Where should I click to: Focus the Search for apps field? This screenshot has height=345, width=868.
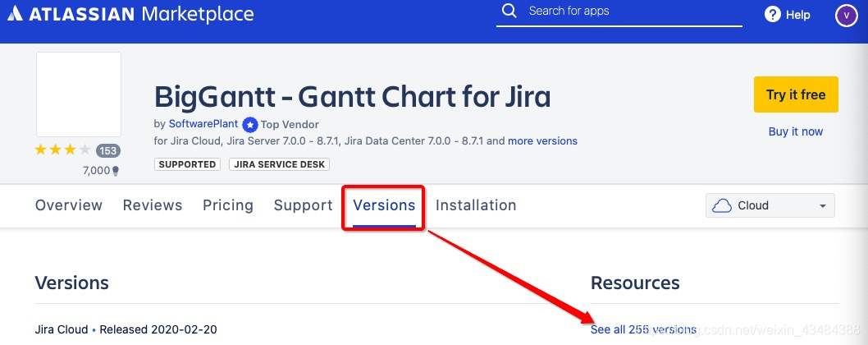[x=619, y=11]
